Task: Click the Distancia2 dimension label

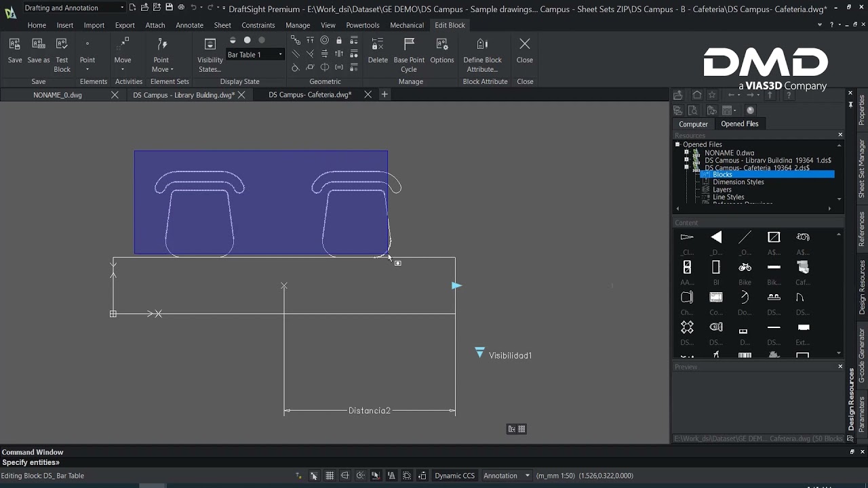Action: click(x=370, y=411)
